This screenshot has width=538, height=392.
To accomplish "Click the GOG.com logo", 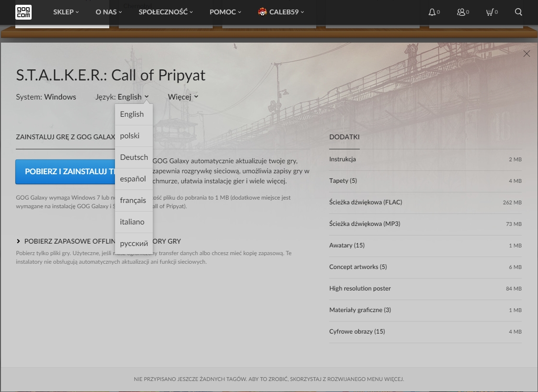I will coord(23,12).
